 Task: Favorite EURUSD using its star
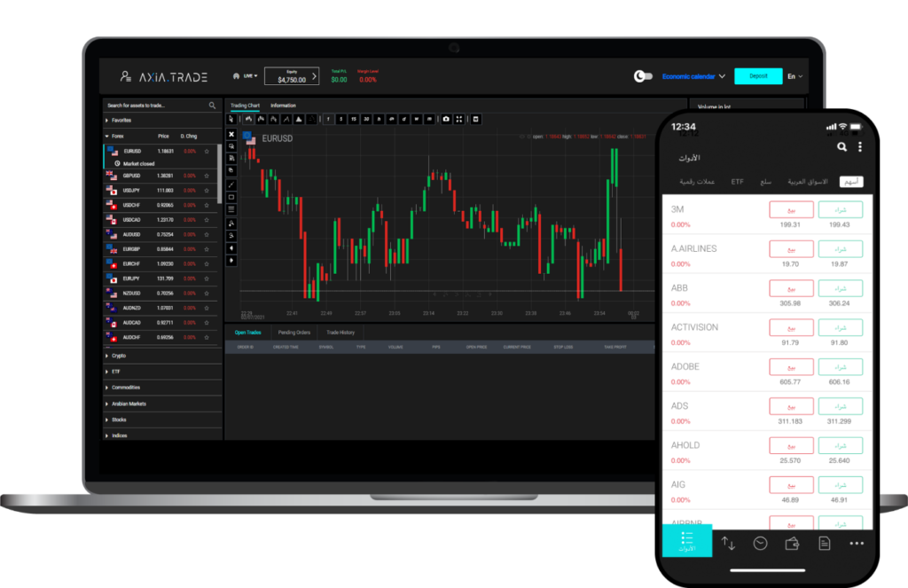(x=207, y=151)
